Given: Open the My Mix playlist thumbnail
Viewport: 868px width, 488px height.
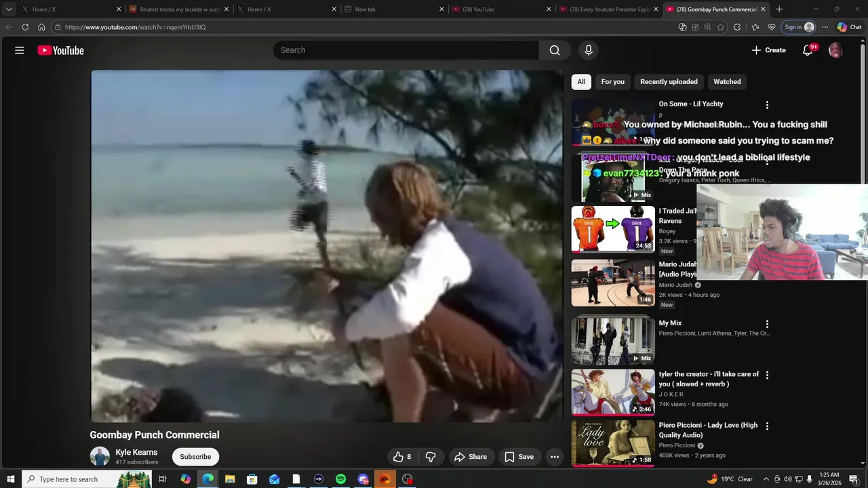Looking at the screenshot, I should (x=613, y=341).
